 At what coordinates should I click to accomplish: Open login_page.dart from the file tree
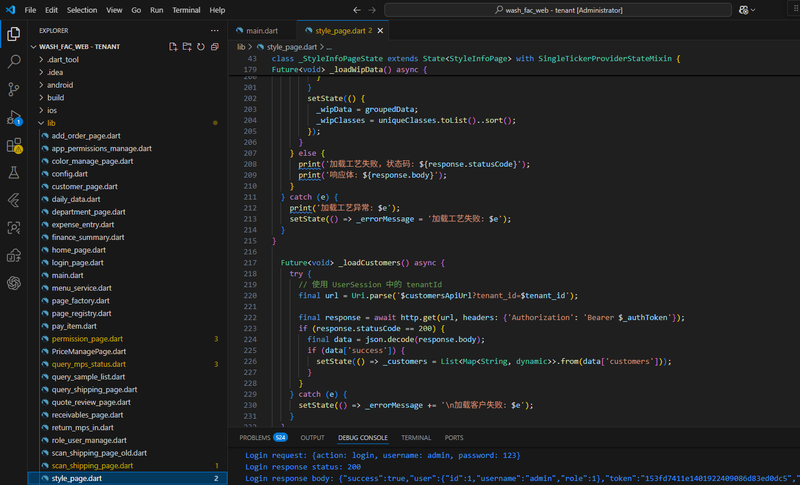click(x=82, y=262)
